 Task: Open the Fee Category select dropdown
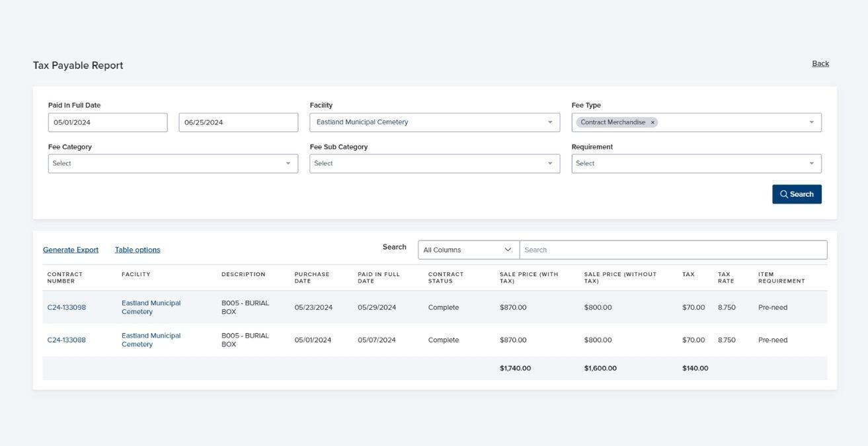(173, 164)
